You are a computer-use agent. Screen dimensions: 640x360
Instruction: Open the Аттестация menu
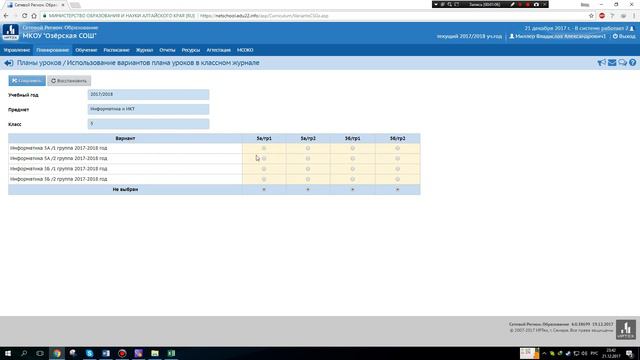[218, 50]
